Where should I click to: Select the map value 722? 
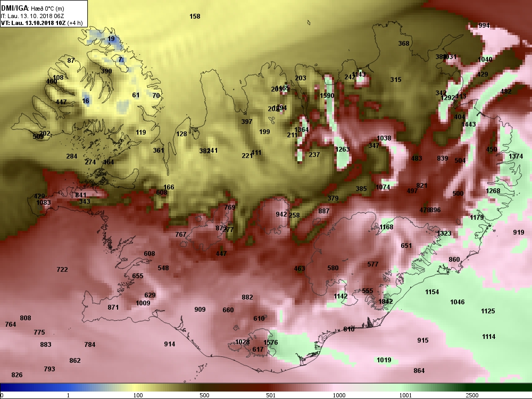(x=62, y=270)
